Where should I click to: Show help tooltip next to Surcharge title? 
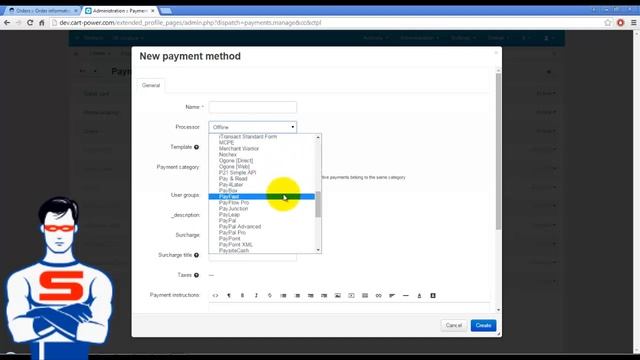click(196, 255)
